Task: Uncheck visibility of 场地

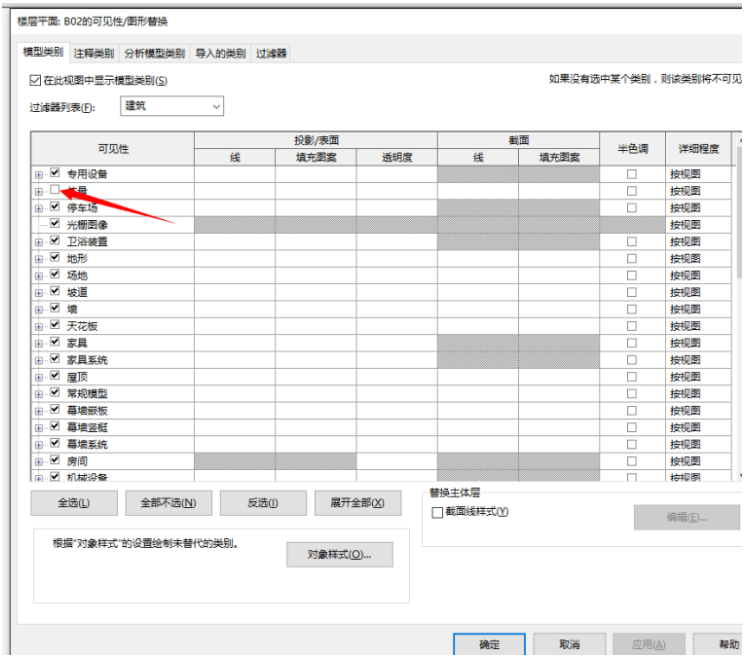Action: (x=55, y=275)
